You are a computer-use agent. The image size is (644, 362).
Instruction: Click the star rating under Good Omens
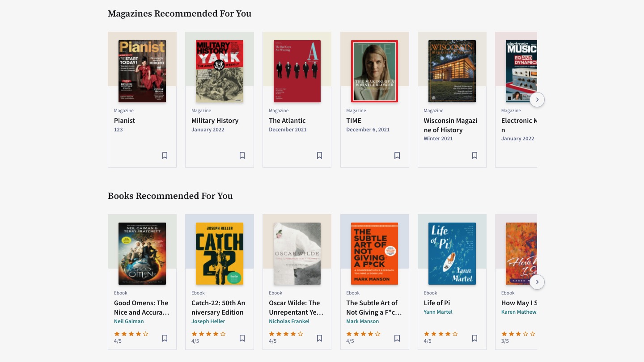[131, 334]
